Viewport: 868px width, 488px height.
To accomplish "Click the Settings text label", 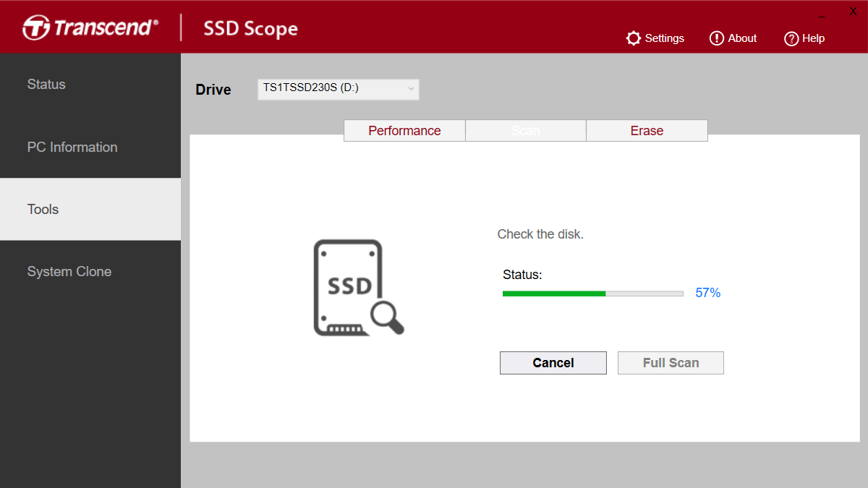I will pyautogui.click(x=665, y=38).
